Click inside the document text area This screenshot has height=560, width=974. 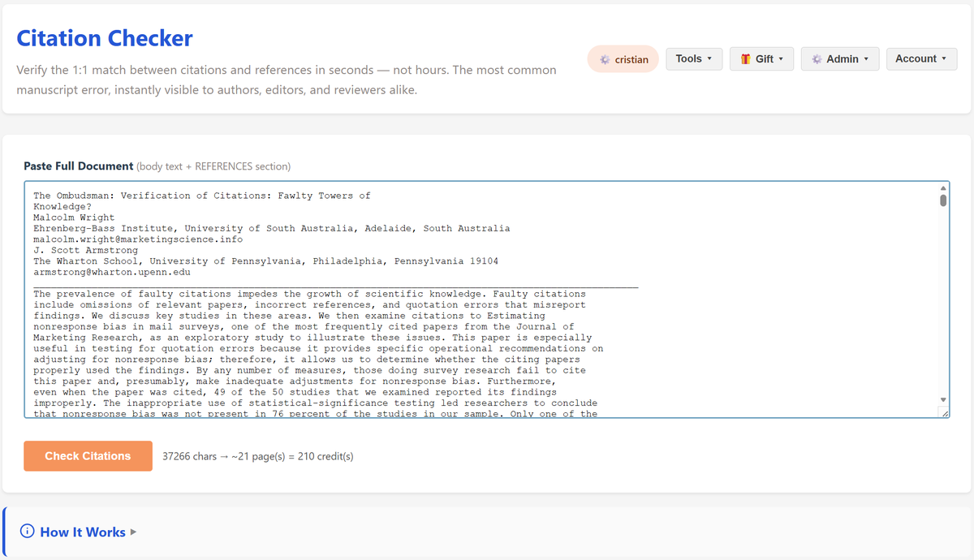[486, 299]
